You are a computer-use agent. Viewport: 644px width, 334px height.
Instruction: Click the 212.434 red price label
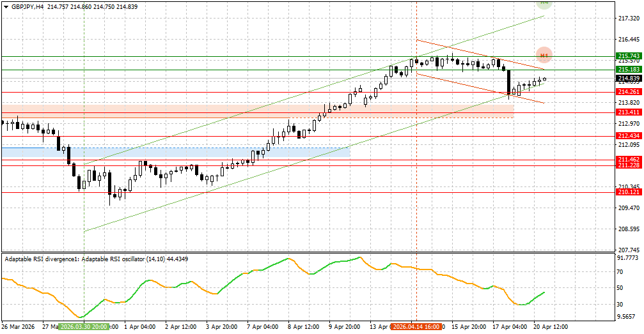(629, 136)
